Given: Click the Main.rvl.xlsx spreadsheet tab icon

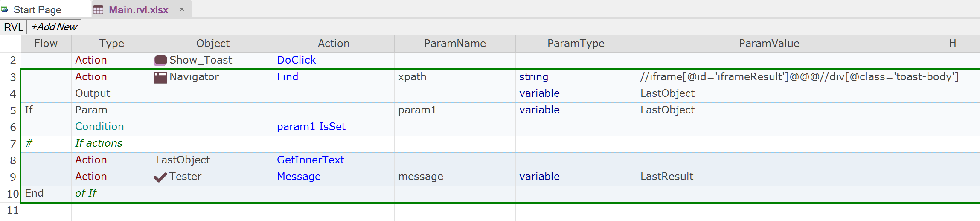Looking at the screenshot, I should click(98, 10).
